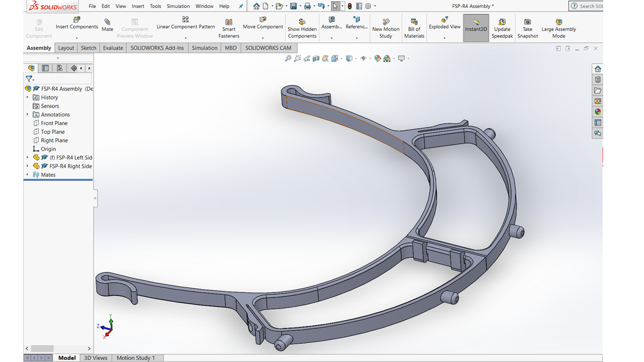Open the Exploded View dropdown arrow
The width and height of the screenshot is (644, 362).
(x=445, y=38)
